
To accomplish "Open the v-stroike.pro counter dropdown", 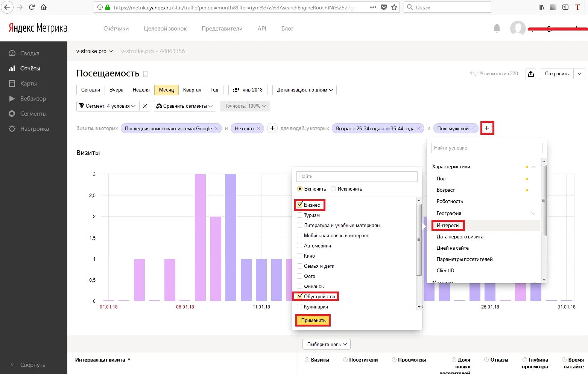I will tap(94, 51).
